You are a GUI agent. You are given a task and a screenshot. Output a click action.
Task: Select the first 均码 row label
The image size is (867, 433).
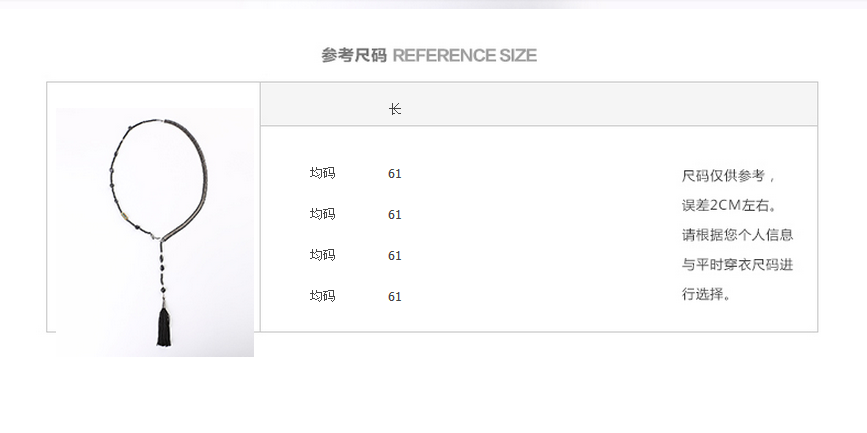tap(322, 173)
